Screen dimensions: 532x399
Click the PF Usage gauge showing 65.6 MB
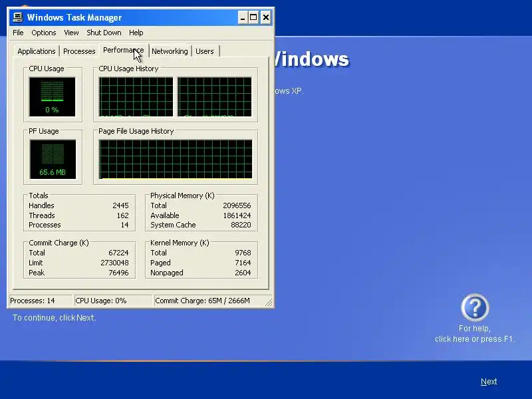coord(53,159)
